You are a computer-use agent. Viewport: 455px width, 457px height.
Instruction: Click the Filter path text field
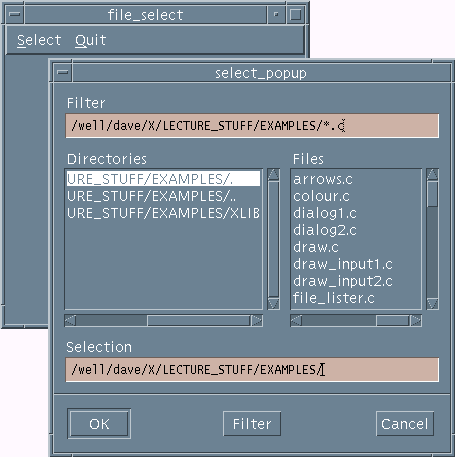pyautogui.click(x=252, y=126)
